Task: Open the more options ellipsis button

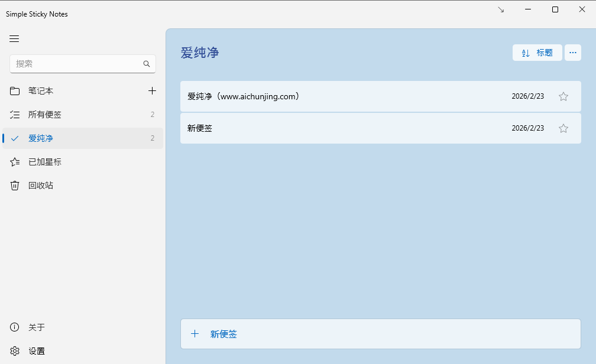Action: pos(572,53)
